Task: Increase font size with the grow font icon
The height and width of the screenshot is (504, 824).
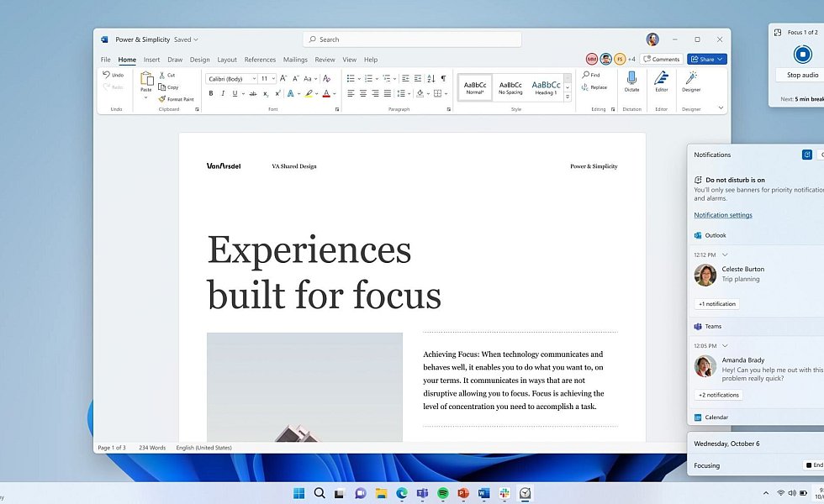Action: coord(283,78)
